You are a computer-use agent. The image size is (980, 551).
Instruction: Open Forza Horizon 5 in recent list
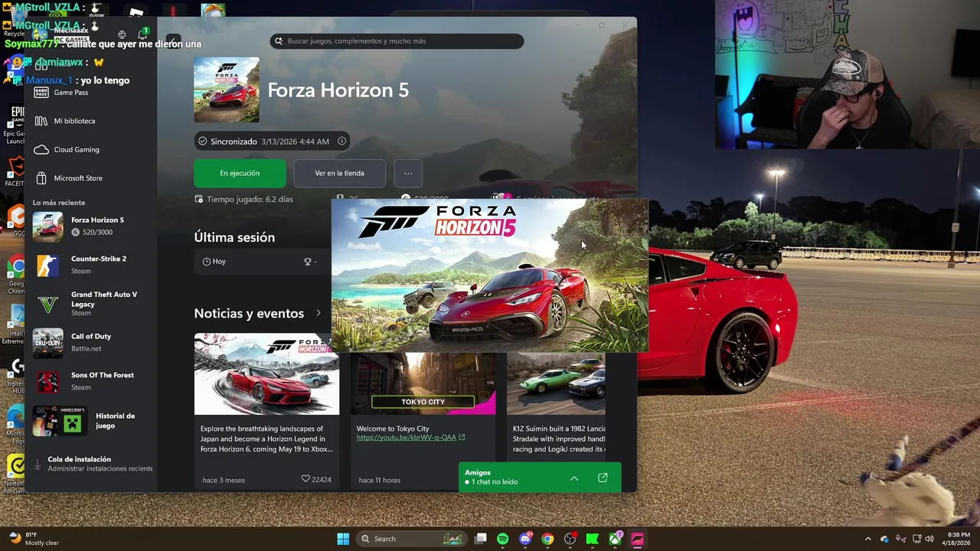[90, 226]
